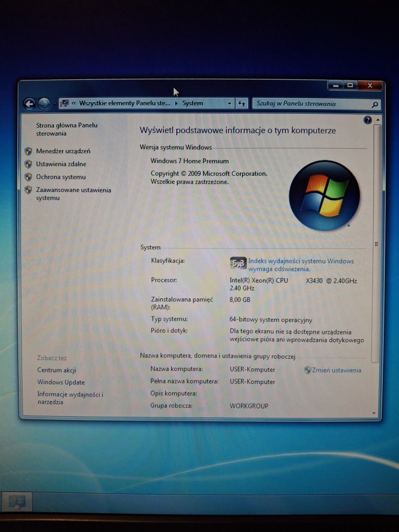This screenshot has height=532, width=399.
Task: Click the System breadcrumb segment
Action: 192,103
